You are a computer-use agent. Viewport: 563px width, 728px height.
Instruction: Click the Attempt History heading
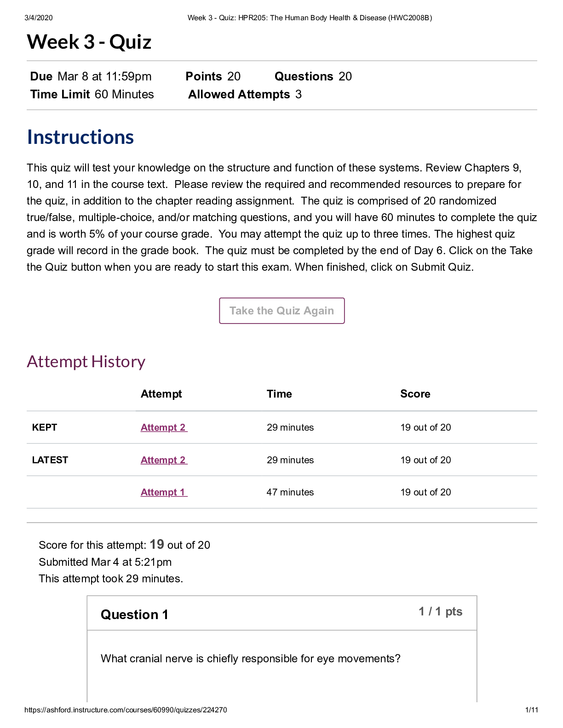click(86, 362)
